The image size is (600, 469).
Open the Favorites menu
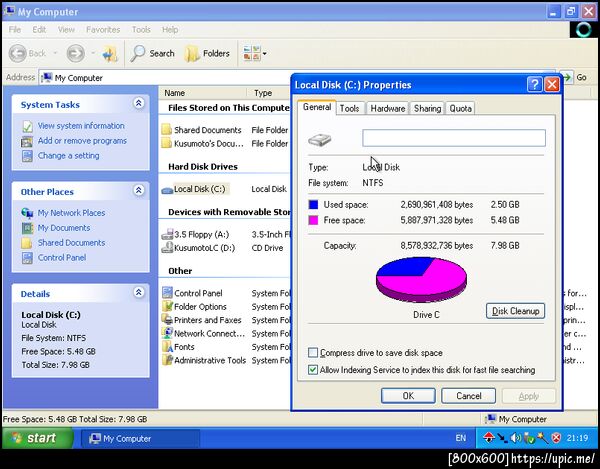(103, 29)
